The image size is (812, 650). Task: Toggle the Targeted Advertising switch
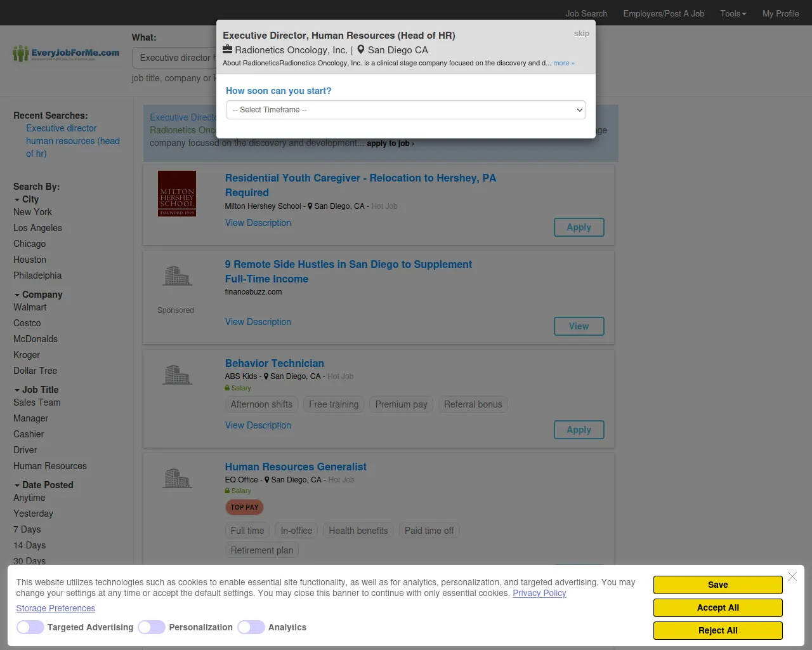pos(30,627)
